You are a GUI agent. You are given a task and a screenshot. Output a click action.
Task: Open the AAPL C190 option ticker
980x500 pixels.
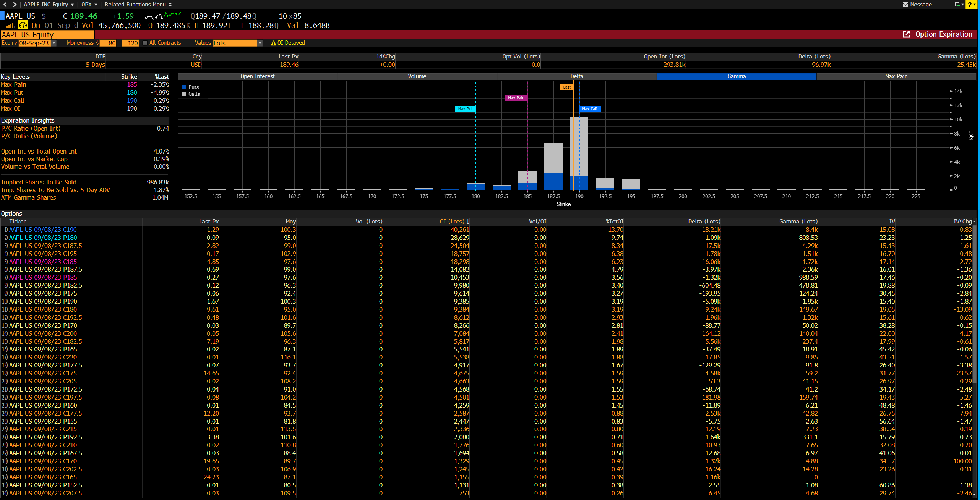pyautogui.click(x=43, y=230)
